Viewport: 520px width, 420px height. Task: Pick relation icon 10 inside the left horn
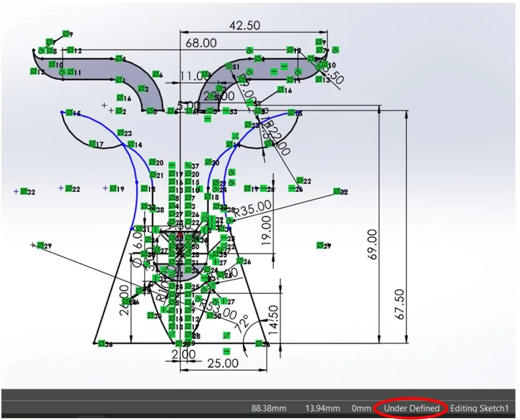(52, 64)
